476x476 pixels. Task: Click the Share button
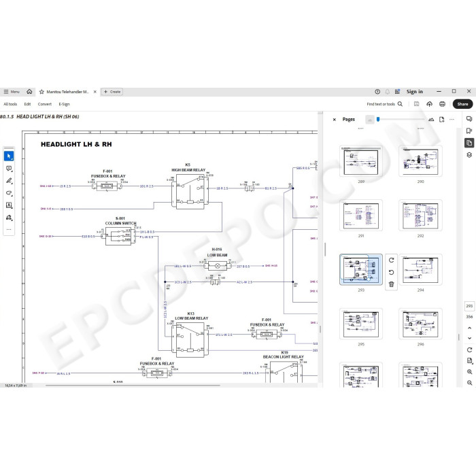[462, 104]
